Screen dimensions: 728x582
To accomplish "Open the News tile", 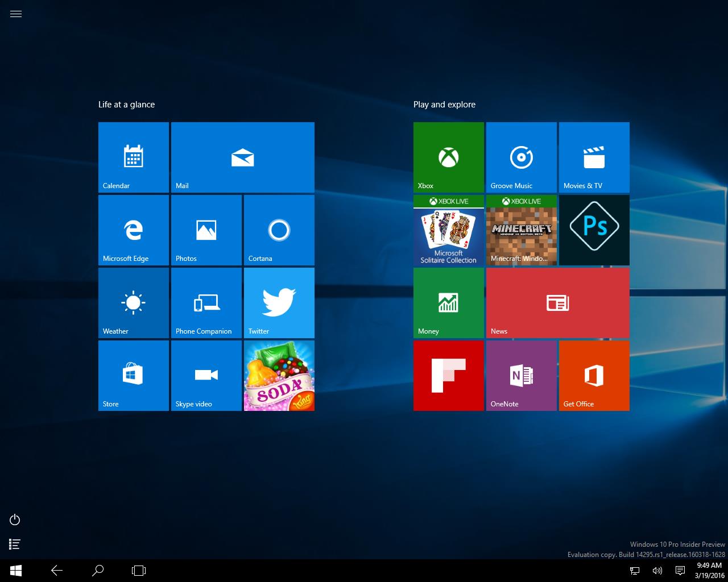I will [558, 303].
